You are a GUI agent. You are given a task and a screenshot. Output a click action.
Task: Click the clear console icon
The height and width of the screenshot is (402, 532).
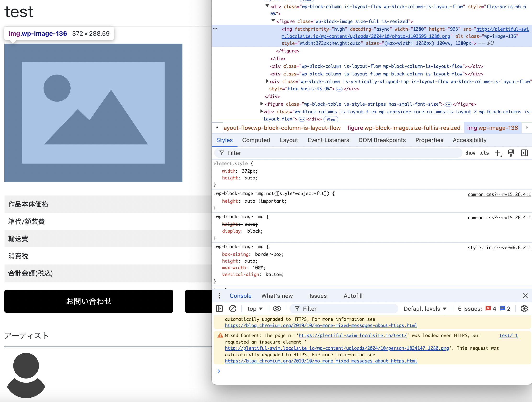tap(232, 309)
